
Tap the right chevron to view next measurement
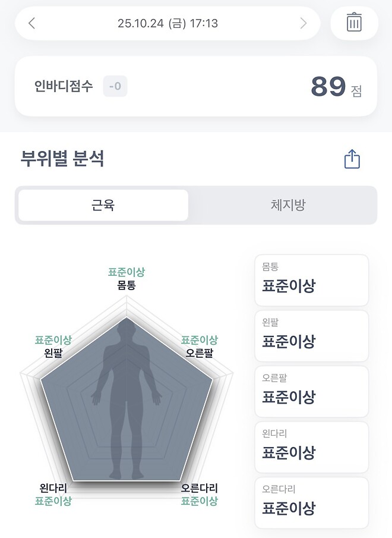304,23
